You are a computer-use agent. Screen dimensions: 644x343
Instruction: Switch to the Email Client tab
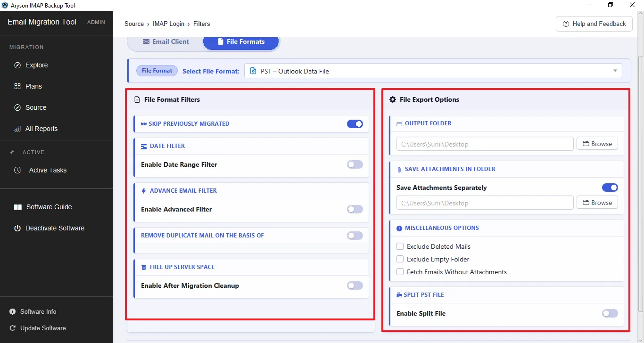point(165,41)
